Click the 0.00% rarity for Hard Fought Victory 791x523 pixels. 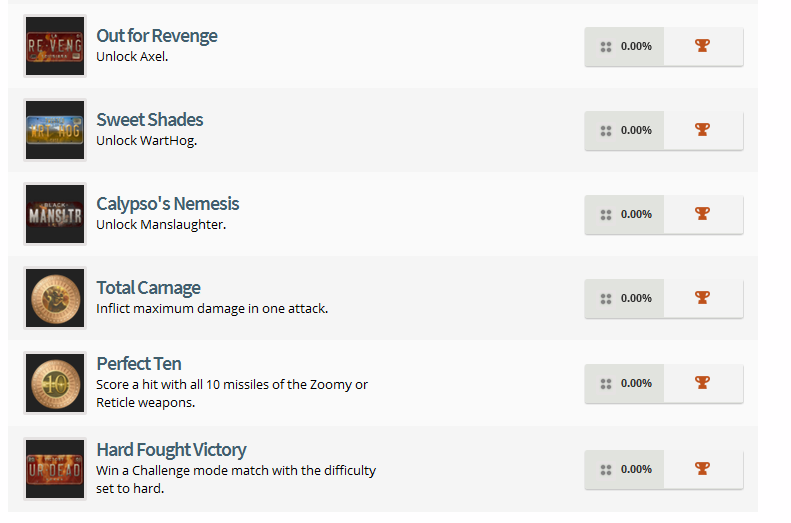[636, 469]
